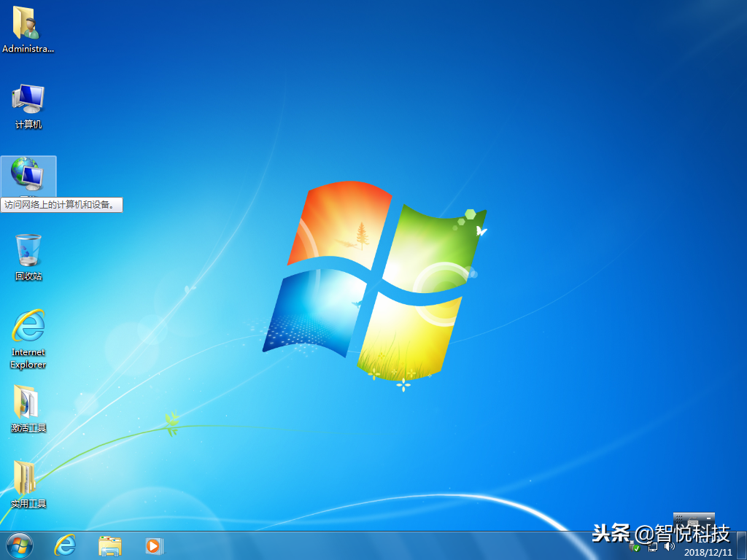Open the volume control flyout

tap(668, 545)
